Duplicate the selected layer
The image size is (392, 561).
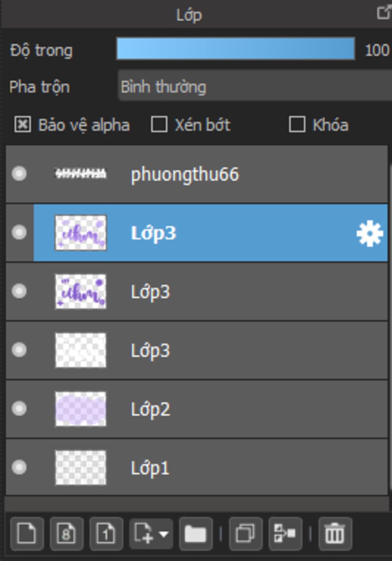[x=245, y=533]
